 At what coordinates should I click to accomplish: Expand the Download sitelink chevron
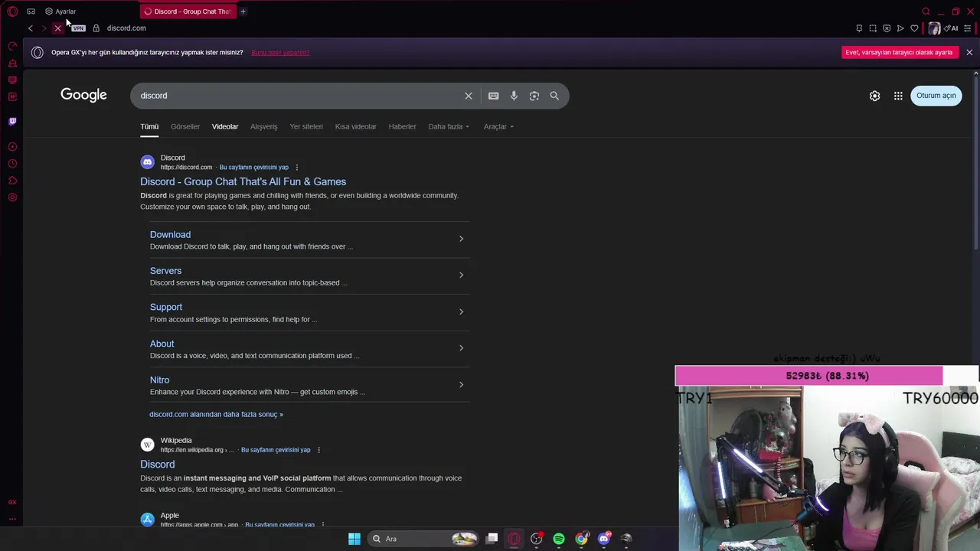tap(461, 239)
